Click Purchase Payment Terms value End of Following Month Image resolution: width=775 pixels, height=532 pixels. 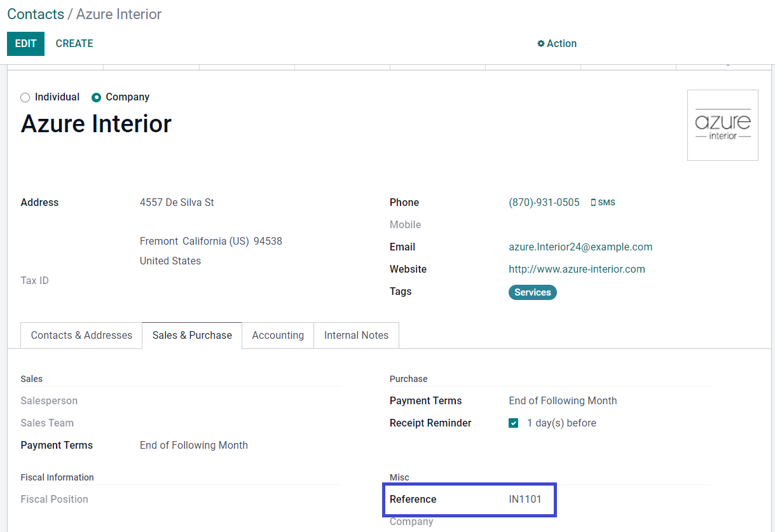[x=563, y=401]
